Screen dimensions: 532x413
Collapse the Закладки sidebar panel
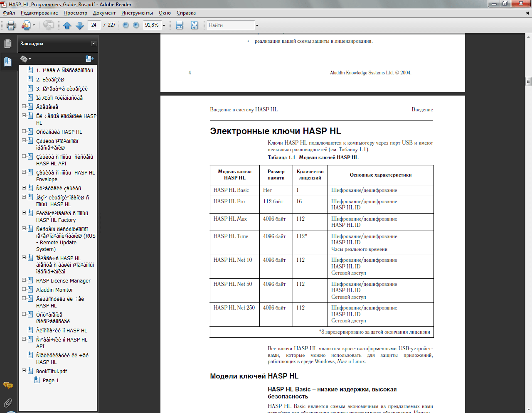[94, 44]
